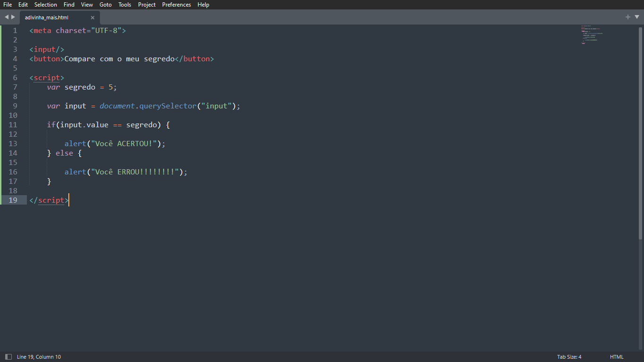Click line number 19 in gutter
Image resolution: width=644 pixels, height=362 pixels.
click(13, 200)
